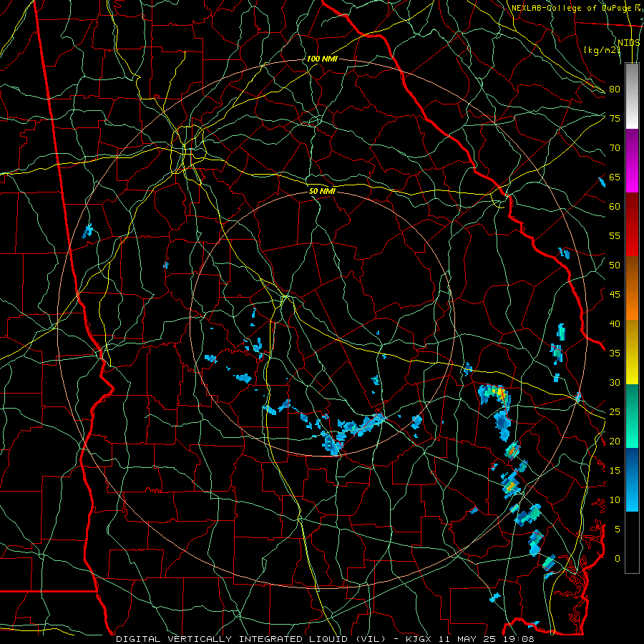Click the bottom Digital Vertically Integrated Liquid caption
The image size is (644, 644).
pos(325,639)
